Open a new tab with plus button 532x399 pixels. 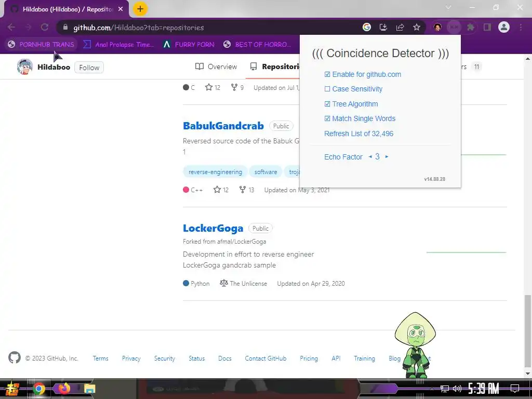(140, 9)
